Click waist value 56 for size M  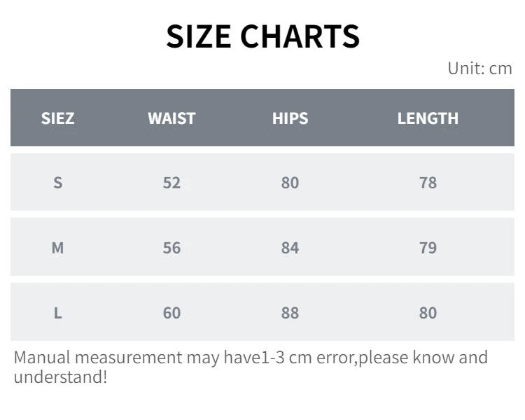171,248
